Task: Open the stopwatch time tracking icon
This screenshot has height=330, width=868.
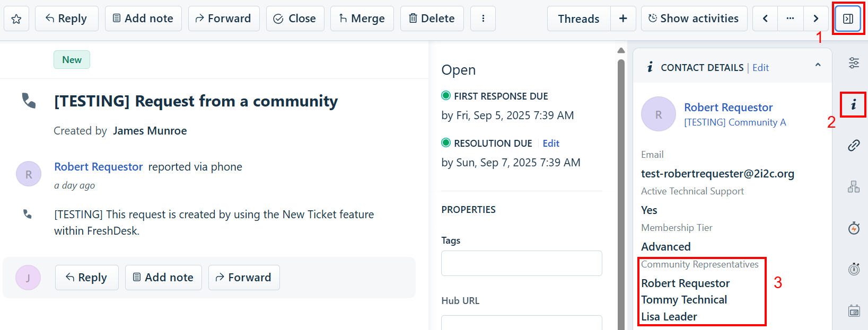Action: click(x=854, y=269)
